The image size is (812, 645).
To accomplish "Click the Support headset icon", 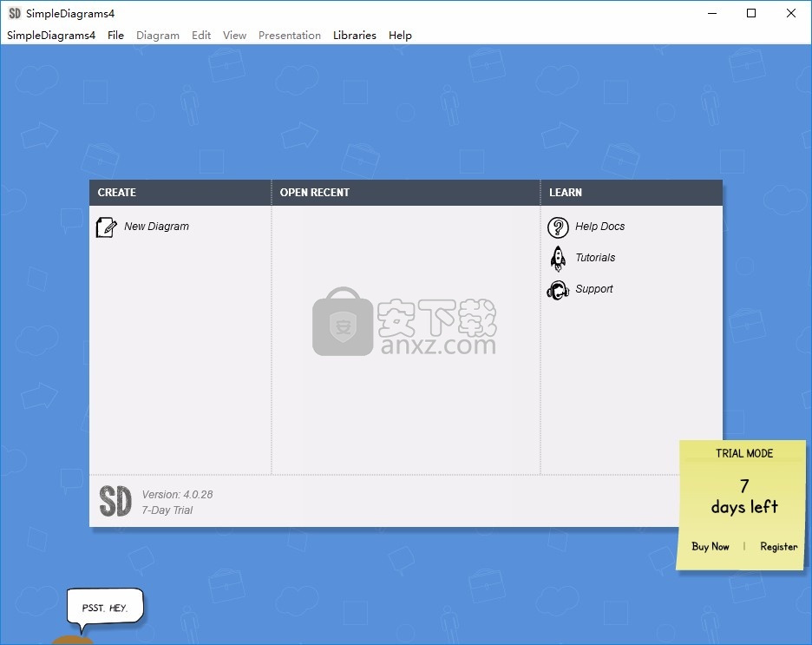I will (558, 290).
